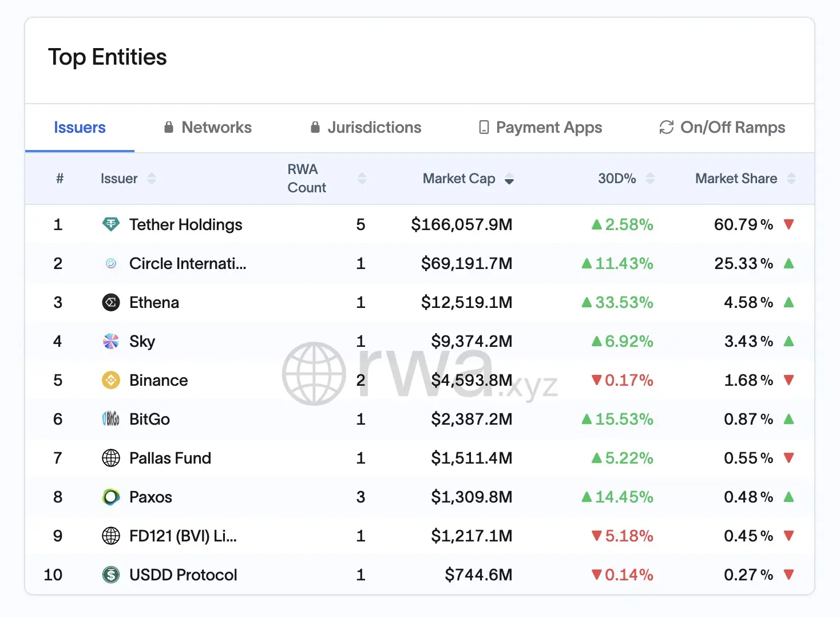Sort by Market Share using its sort arrows
This screenshot has width=840, height=617.
pyautogui.click(x=791, y=179)
